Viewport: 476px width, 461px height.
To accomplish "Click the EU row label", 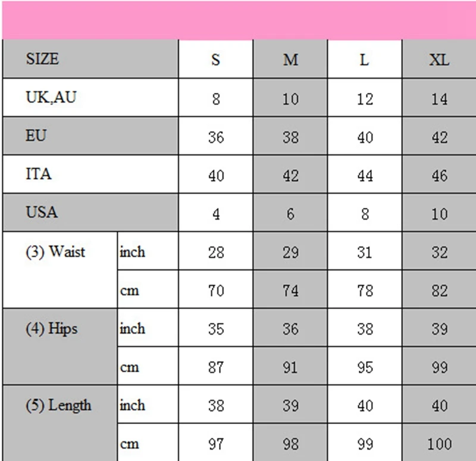I will 90,136.
